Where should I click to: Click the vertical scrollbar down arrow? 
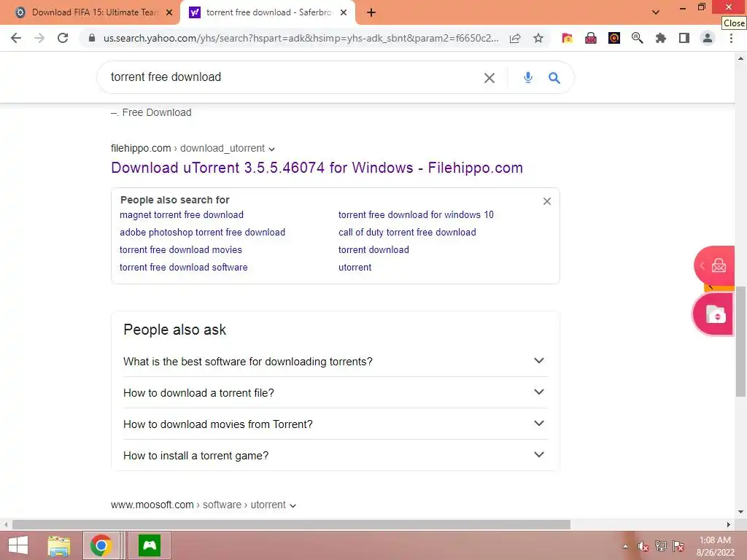coord(740,512)
